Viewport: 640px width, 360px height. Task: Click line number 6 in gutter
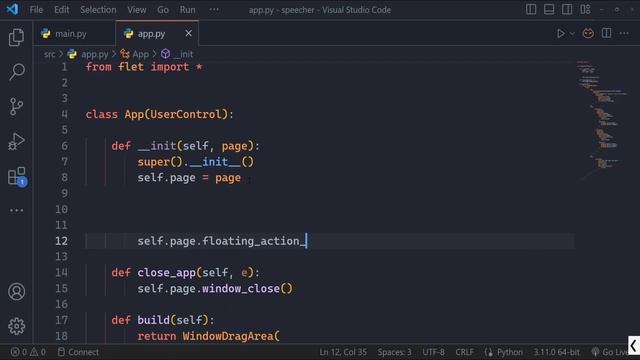pos(64,146)
